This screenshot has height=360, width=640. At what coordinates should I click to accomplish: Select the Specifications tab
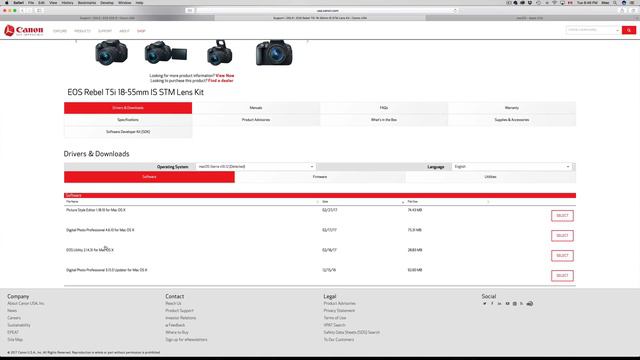click(x=128, y=120)
